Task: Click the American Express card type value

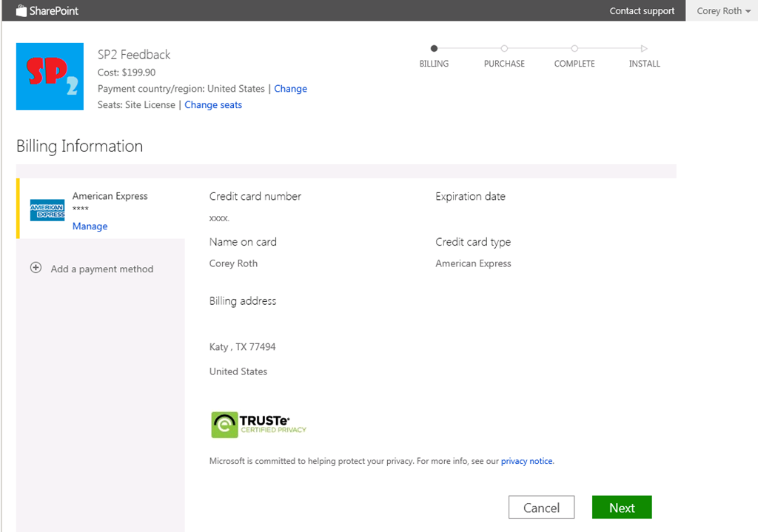Action: pos(473,263)
